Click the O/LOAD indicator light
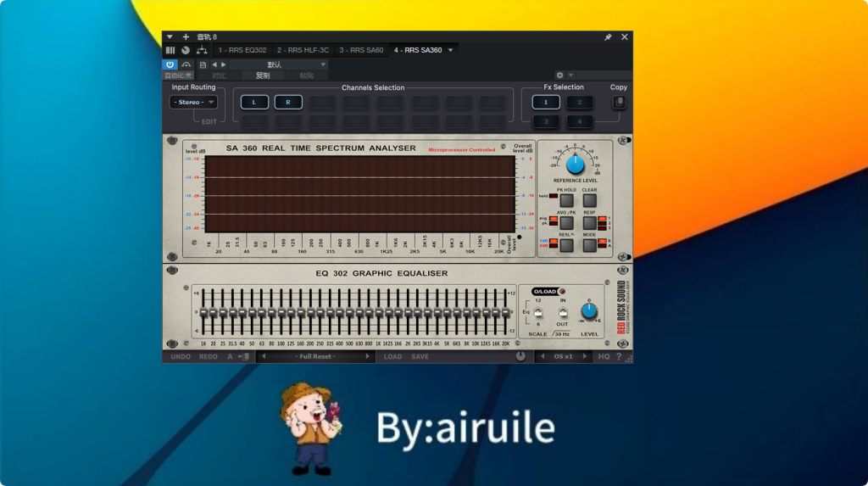The width and height of the screenshot is (868, 486). point(562,292)
